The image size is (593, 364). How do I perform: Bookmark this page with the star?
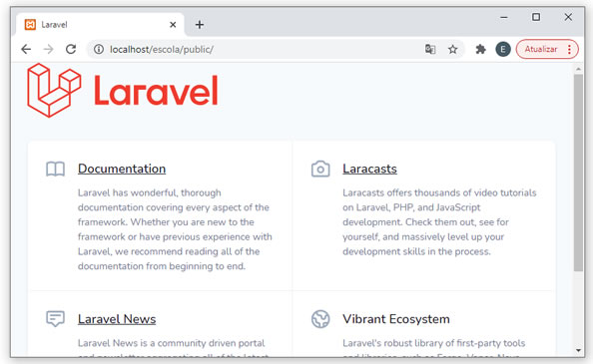click(x=452, y=49)
